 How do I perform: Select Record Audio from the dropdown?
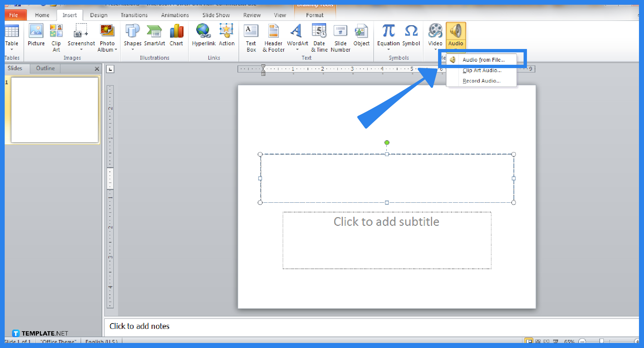(x=481, y=81)
